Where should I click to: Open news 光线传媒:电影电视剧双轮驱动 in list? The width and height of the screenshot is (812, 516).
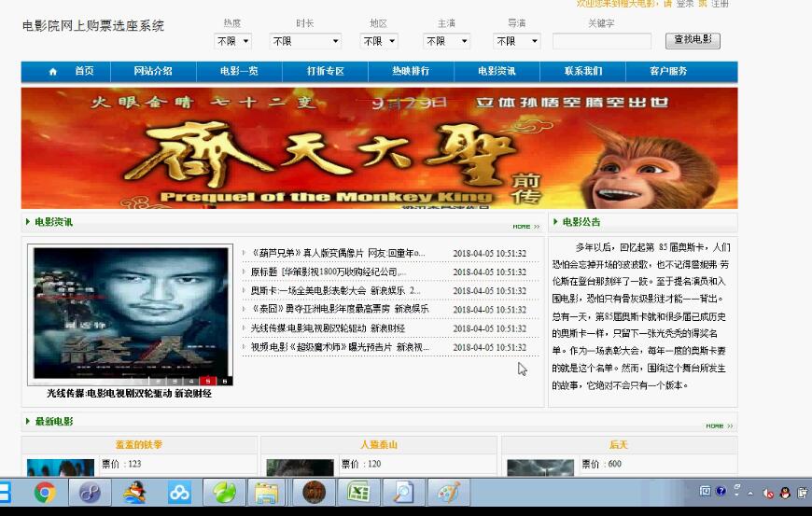(x=328, y=328)
